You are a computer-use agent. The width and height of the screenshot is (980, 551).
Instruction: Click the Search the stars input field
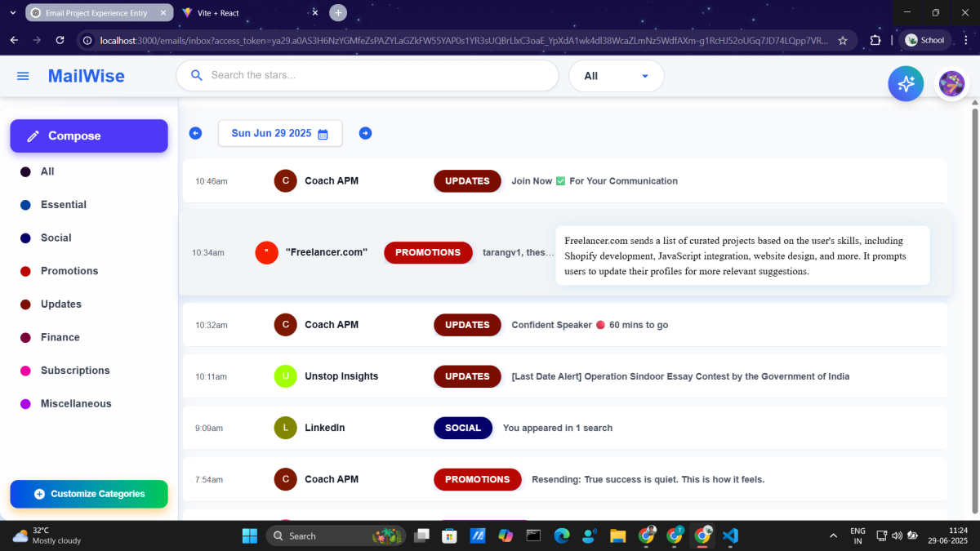pos(376,75)
